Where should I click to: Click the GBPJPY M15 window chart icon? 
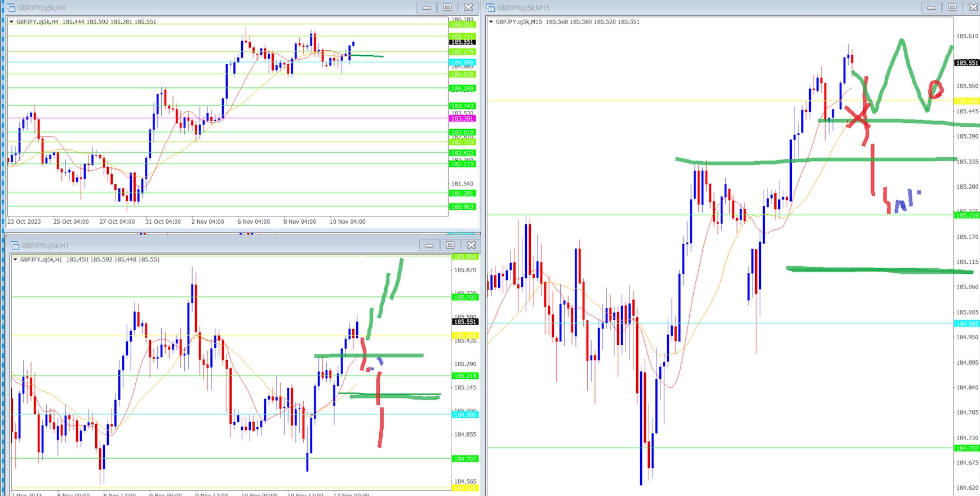490,8
